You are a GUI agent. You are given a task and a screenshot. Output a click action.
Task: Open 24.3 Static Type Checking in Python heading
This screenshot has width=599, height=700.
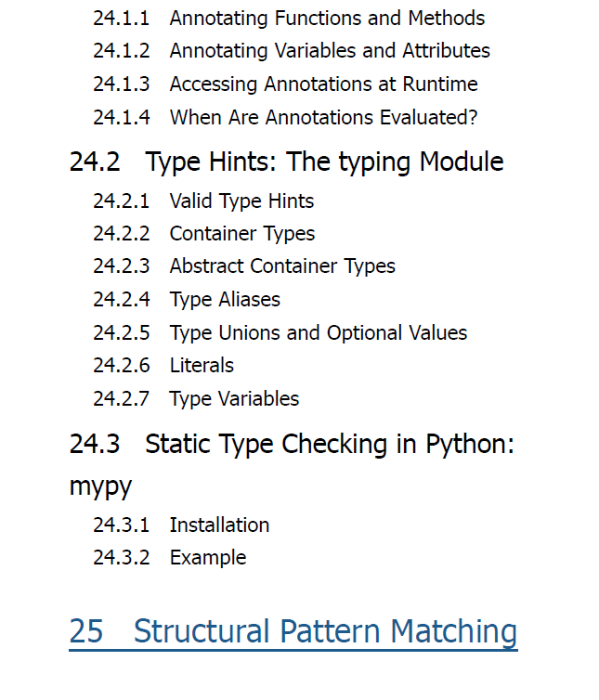pos(292,465)
